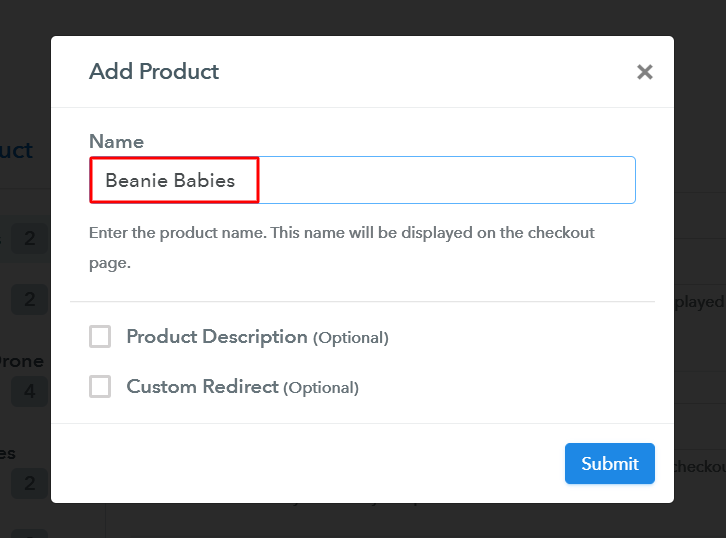
Task: Click the Name field label
Action: [x=116, y=141]
